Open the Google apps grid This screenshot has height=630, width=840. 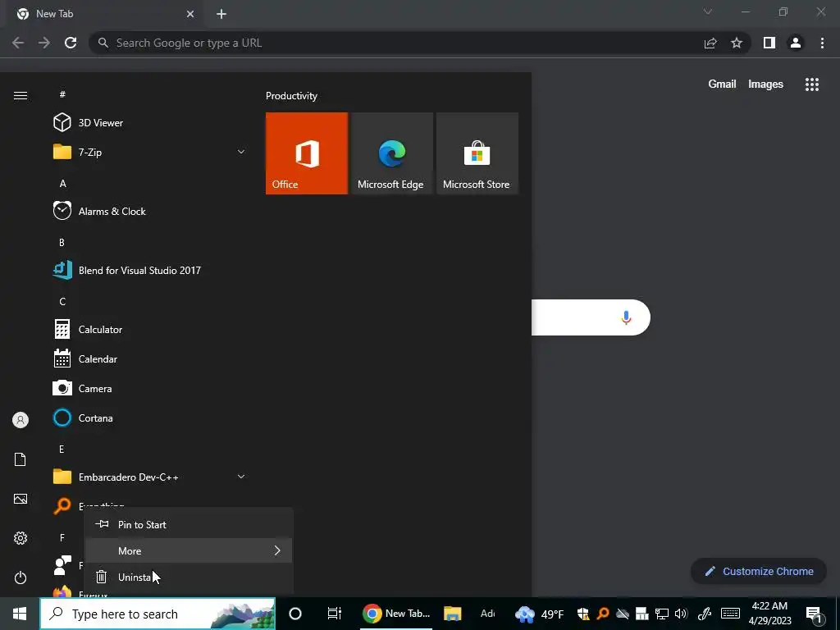pyautogui.click(x=811, y=84)
